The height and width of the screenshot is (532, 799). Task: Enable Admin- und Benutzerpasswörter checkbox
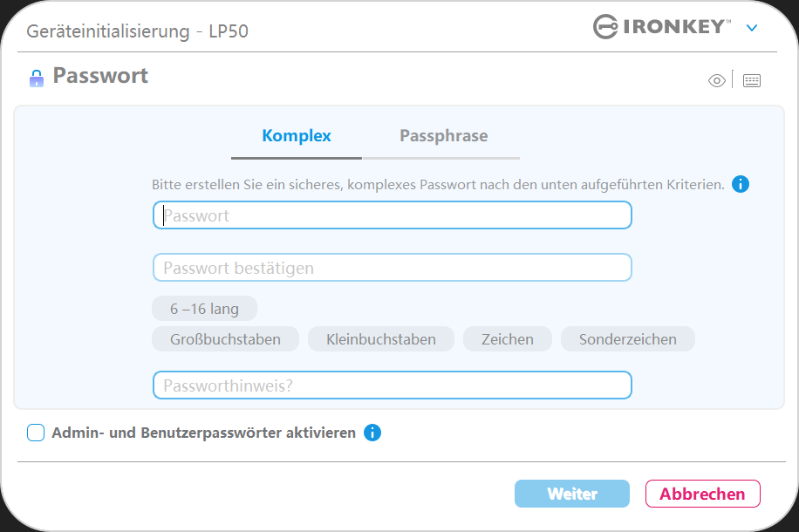[36, 433]
